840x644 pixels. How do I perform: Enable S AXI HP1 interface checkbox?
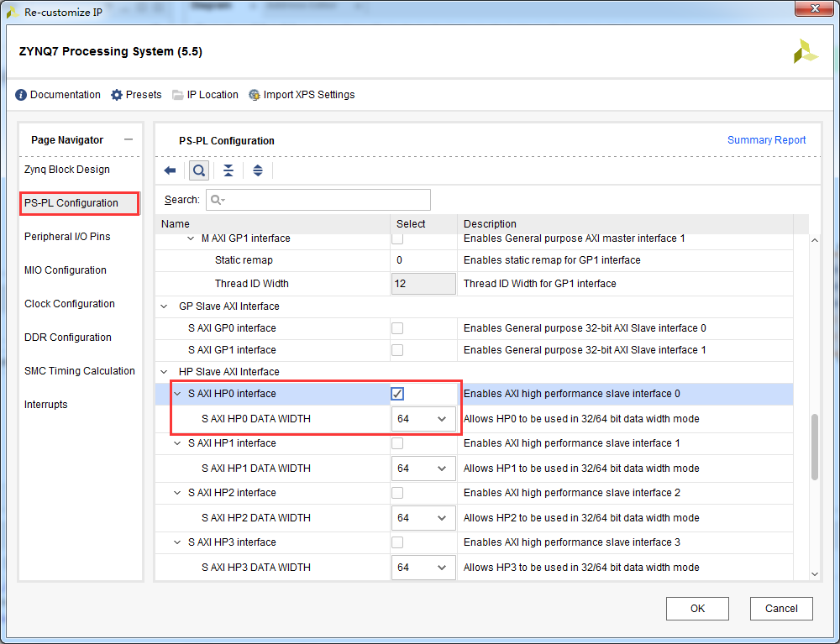[397, 443]
